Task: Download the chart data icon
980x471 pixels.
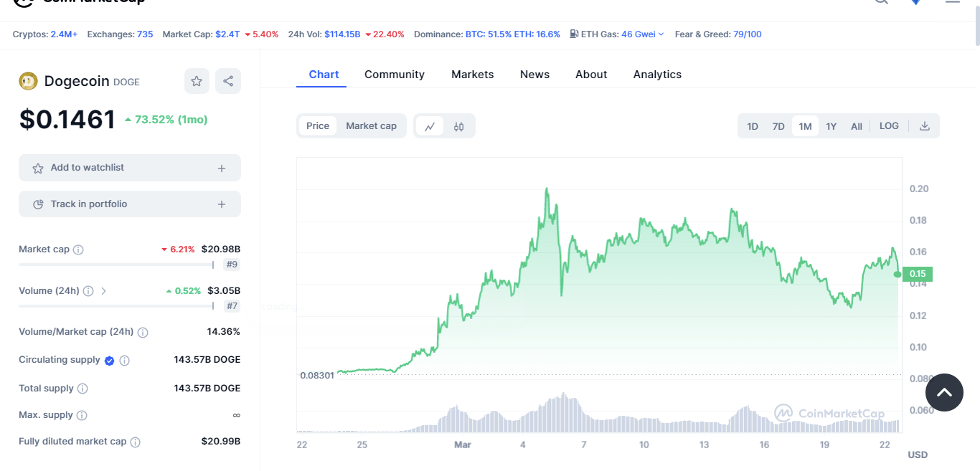Action: (x=925, y=126)
